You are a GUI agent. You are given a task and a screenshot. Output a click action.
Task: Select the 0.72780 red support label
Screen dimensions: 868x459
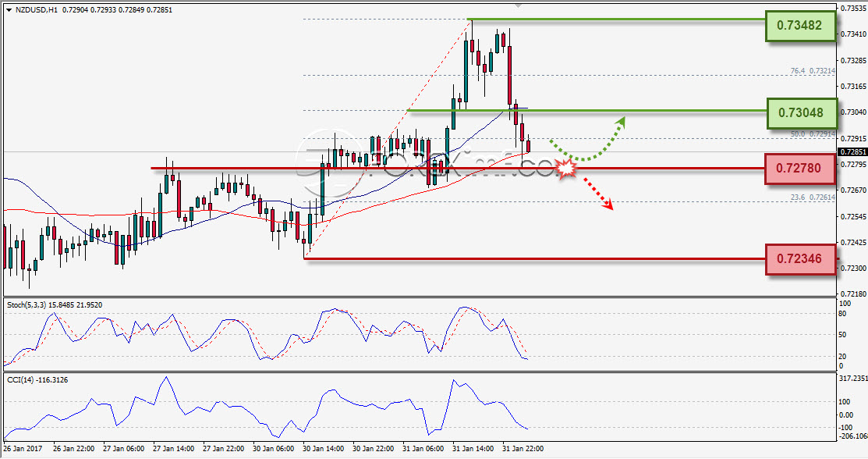799,168
